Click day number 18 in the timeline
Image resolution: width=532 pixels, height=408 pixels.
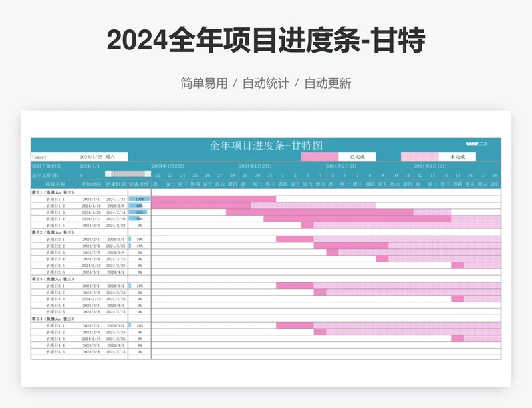[x=495, y=176]
